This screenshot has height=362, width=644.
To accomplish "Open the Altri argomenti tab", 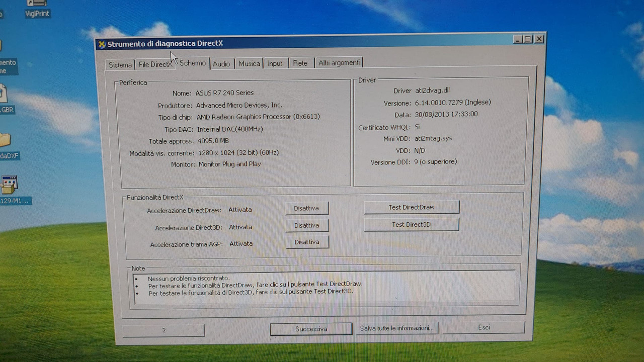I will pyautogui.click(x=339, y=63).
